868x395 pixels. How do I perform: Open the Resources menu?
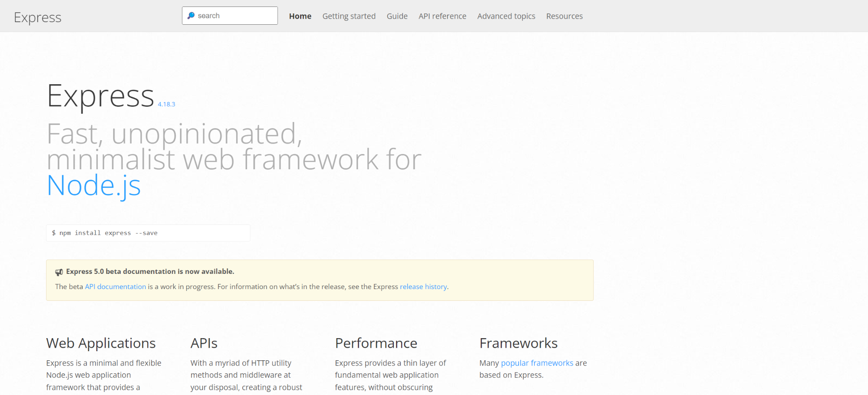(x=564, y=16)
